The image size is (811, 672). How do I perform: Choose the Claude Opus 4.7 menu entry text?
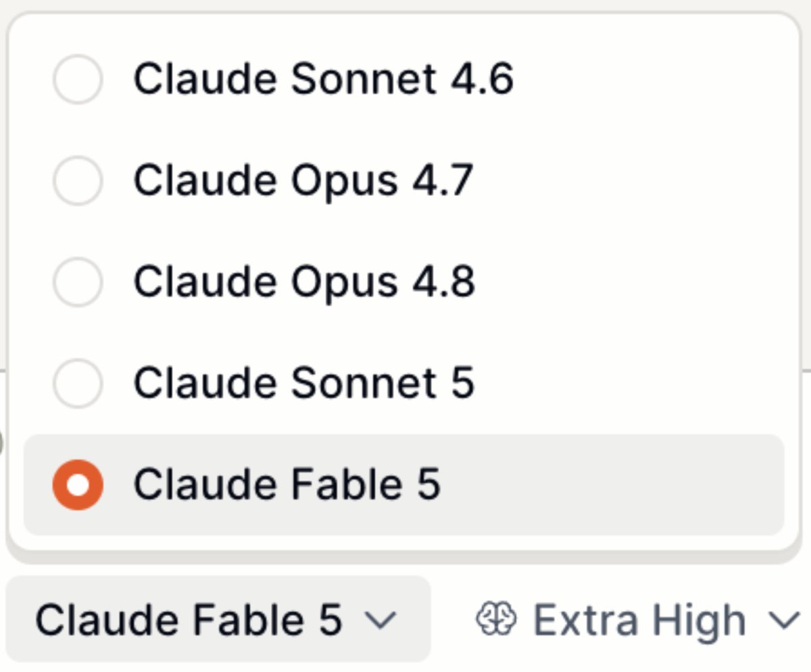[x=303, y=180]
